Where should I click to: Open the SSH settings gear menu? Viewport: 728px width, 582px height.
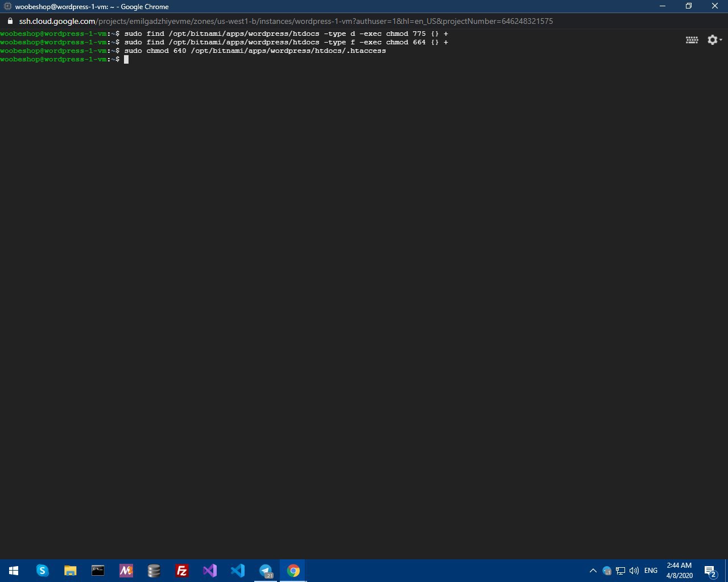tap(714, 40)
